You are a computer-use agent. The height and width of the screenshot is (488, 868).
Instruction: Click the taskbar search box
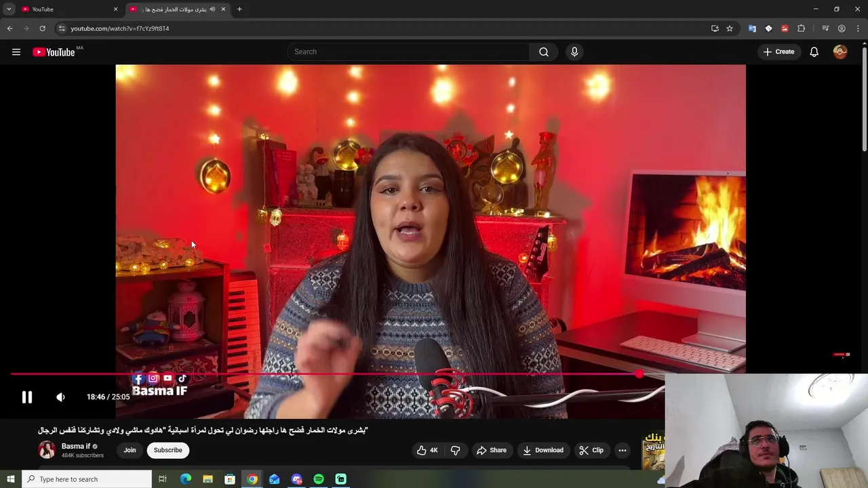[87, 479]
